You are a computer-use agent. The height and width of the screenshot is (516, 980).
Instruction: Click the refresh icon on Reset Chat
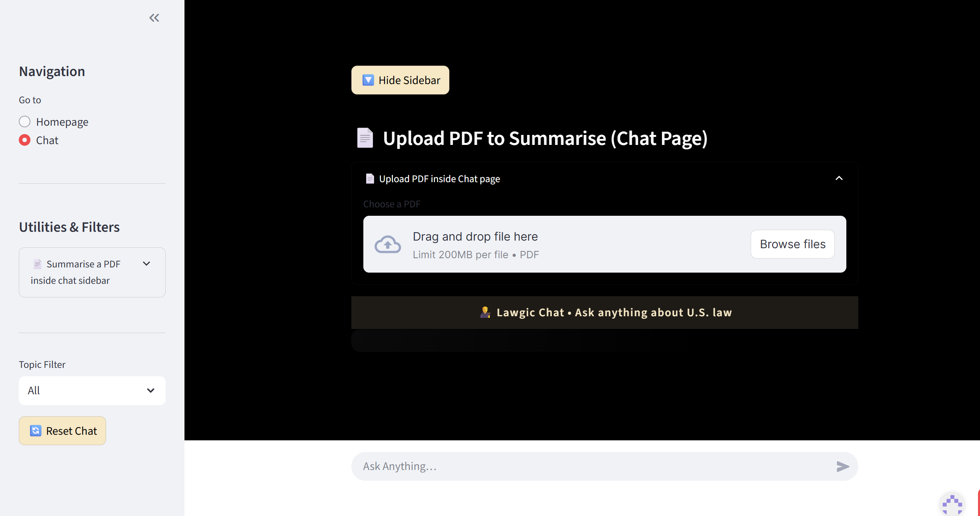click(x=36, y=431)
